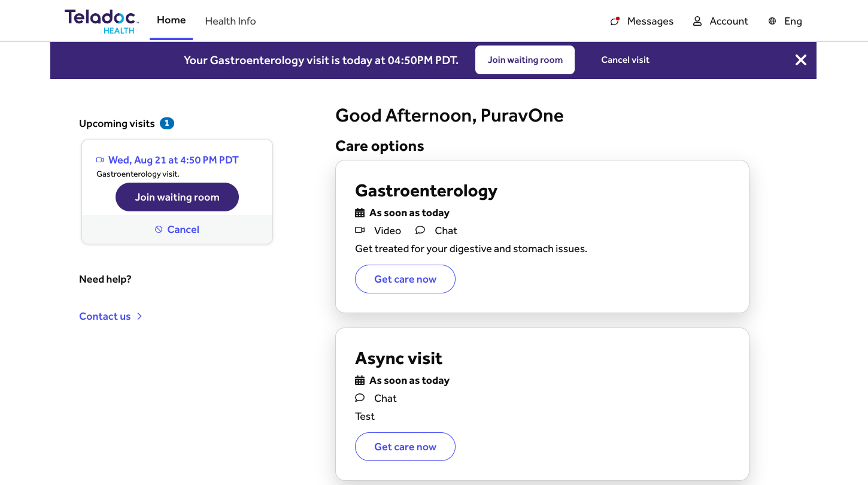Click the Upcoming visits count badge
868x485 pixels.
tap(167, 123)
